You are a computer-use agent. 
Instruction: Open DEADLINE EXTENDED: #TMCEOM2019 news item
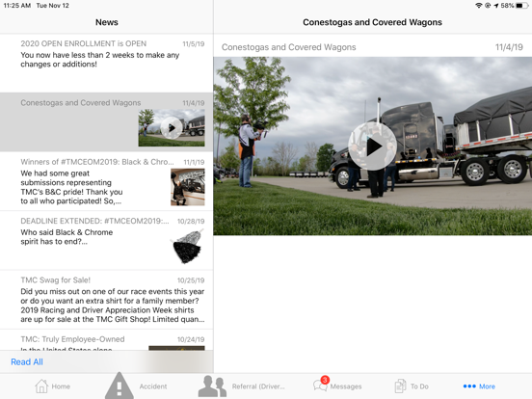(107, 240)
